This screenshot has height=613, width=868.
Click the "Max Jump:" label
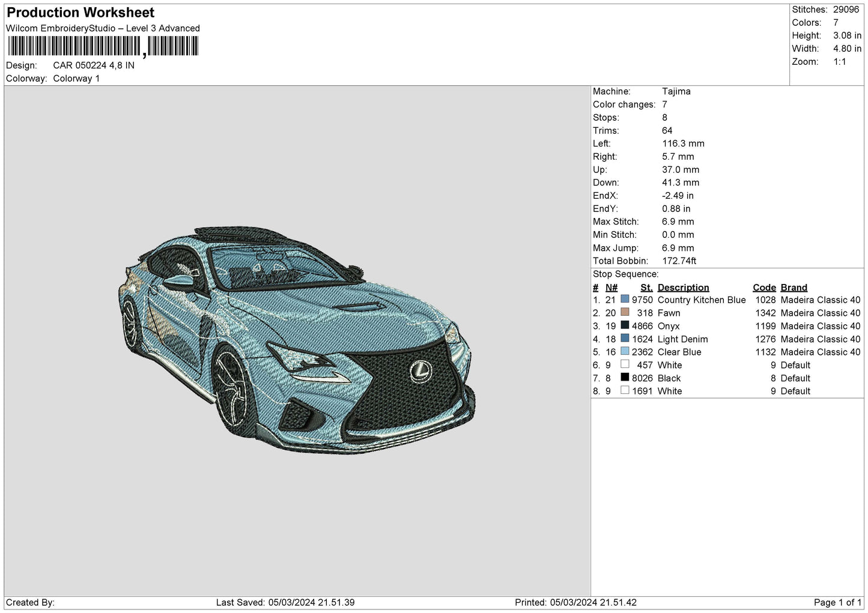[615, 248]
